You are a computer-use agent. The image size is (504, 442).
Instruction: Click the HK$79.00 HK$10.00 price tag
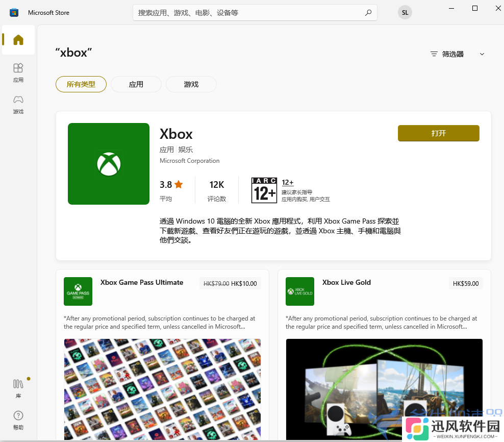230,283
